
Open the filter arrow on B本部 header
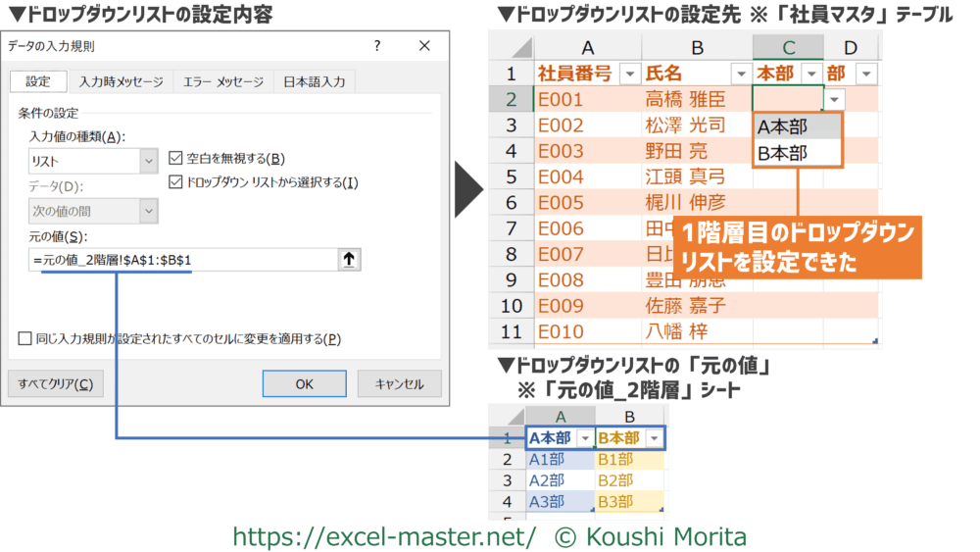(652, 437)
